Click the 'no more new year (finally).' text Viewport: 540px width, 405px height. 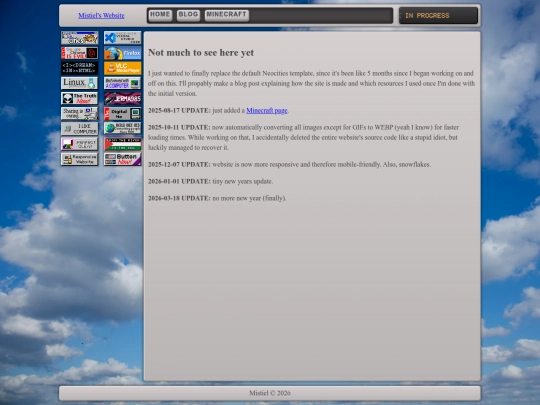pos(249,198)
